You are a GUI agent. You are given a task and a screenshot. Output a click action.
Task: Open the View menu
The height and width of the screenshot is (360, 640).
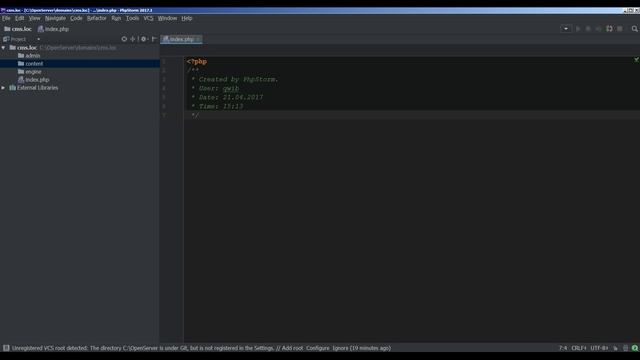click(x=34, y=18)
